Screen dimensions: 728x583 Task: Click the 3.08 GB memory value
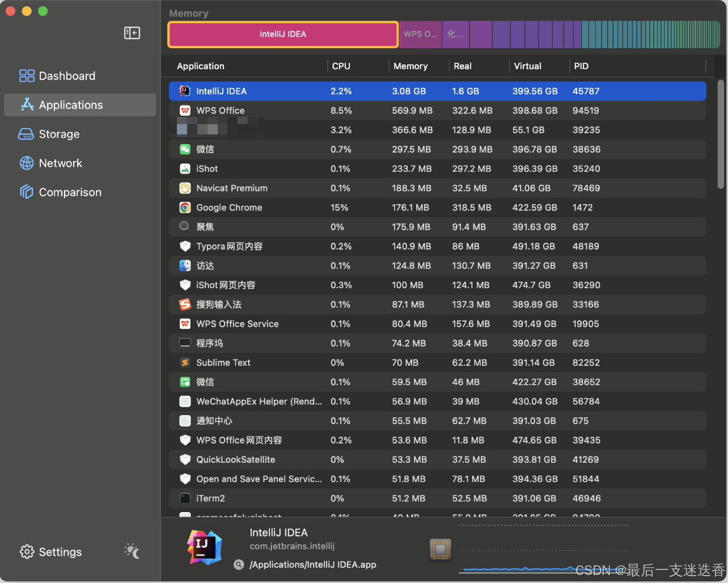409,91
